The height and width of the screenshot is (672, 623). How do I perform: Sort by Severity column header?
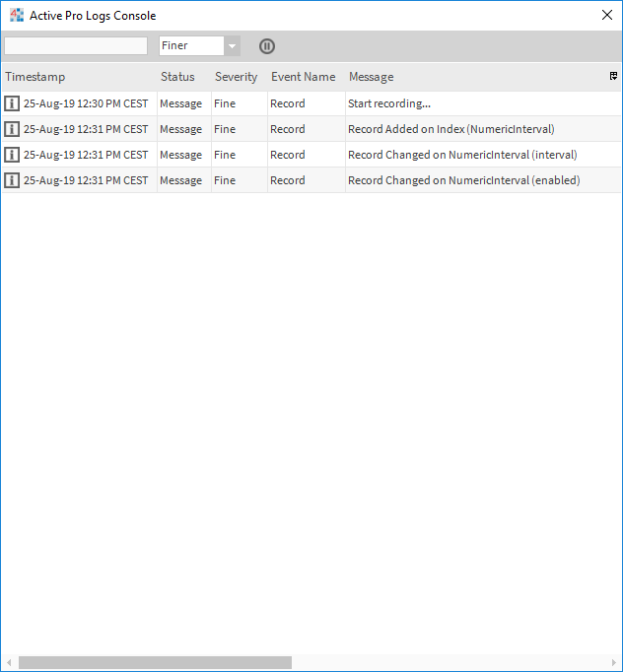(236, 77)
